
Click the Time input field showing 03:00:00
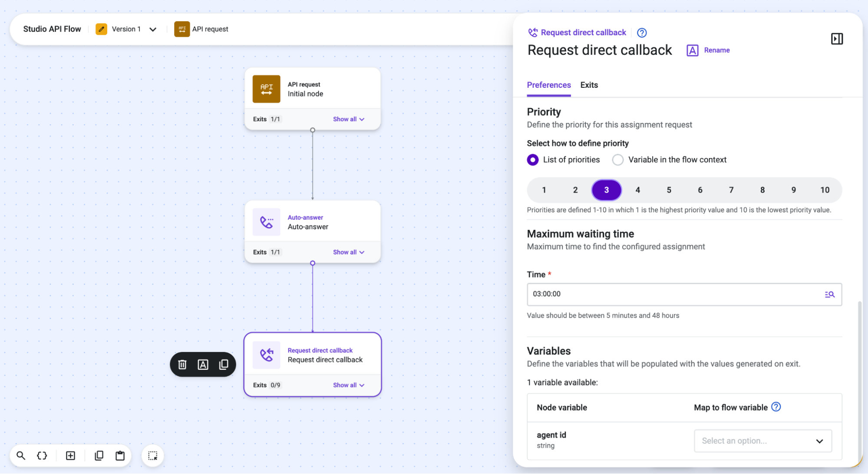click(684, 295)
